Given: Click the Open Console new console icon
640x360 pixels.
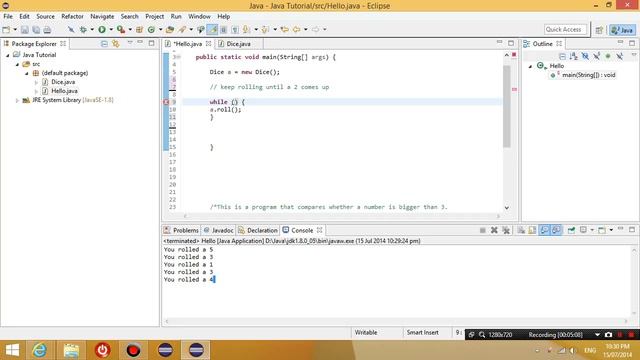Looking at the screenshot, I should point(602,230).
